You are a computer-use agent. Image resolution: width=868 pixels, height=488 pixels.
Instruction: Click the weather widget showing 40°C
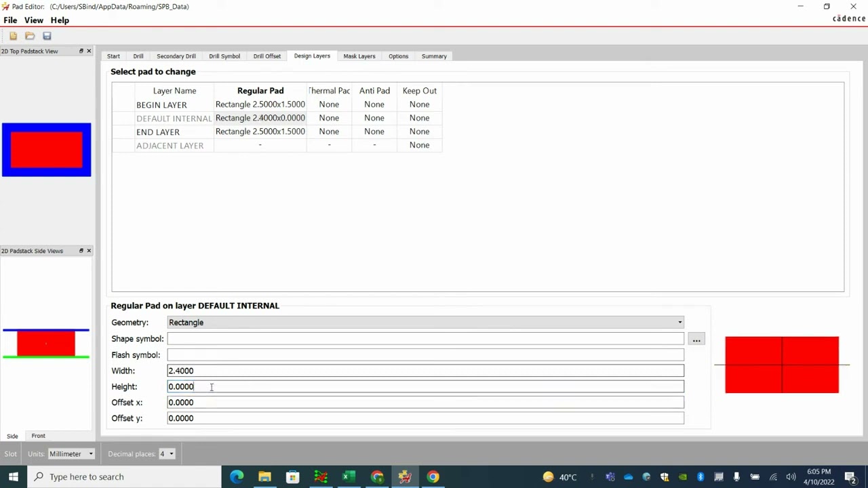pos(559,477)
